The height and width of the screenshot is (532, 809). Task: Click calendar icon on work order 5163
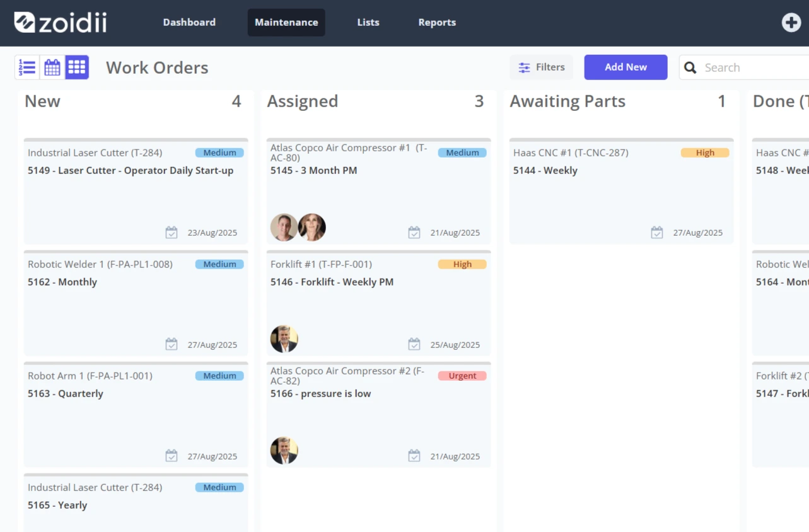pyautogui.click(x=172, y=456)
